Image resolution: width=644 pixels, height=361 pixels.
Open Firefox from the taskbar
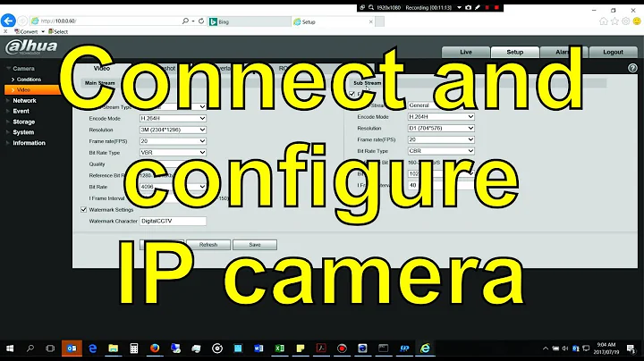[x=155, y=348]
